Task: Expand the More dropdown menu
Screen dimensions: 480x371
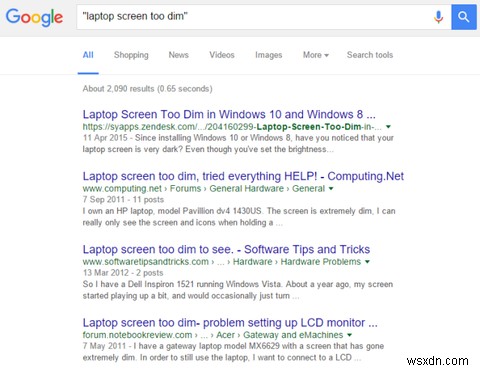Action: 315,55
